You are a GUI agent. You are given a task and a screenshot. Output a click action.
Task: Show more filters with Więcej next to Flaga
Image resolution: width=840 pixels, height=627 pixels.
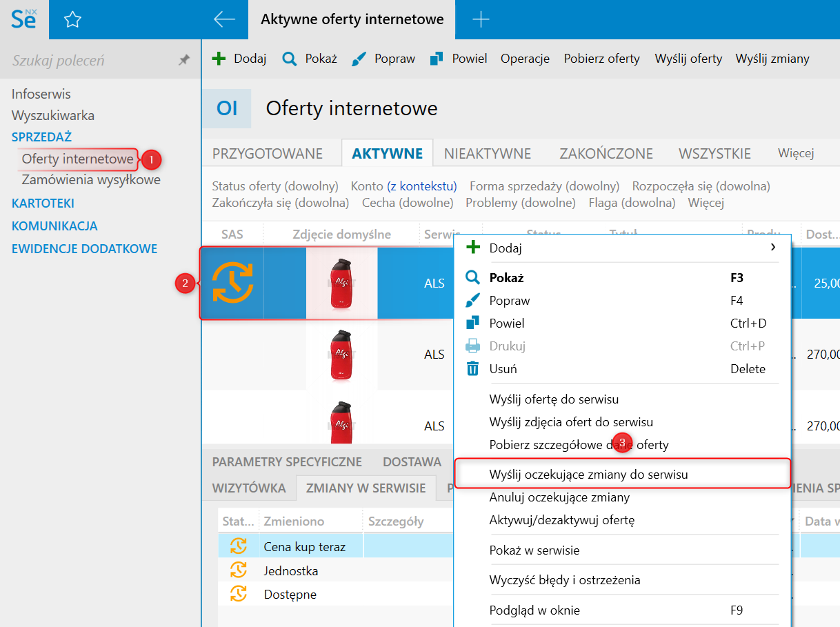click(706, 203)
